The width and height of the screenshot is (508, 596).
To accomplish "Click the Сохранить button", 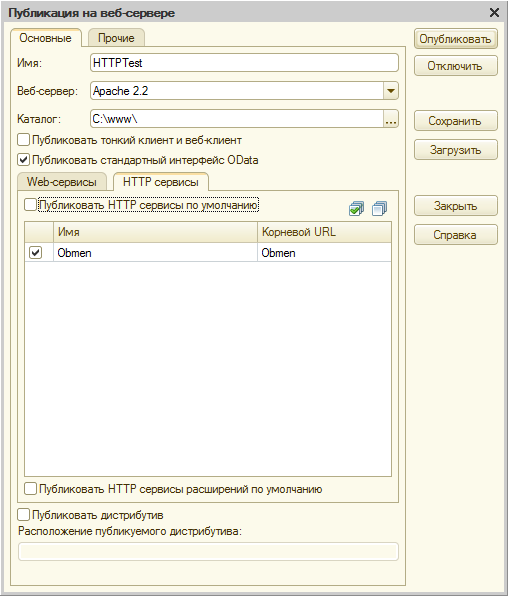I will [456, 121].
